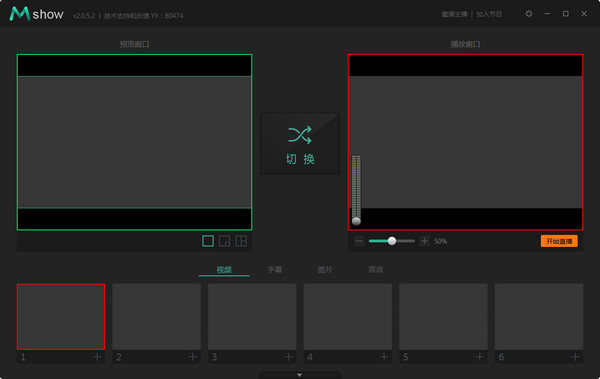
Task: Click the vertical audio level knob
Action: click(356, 221)
